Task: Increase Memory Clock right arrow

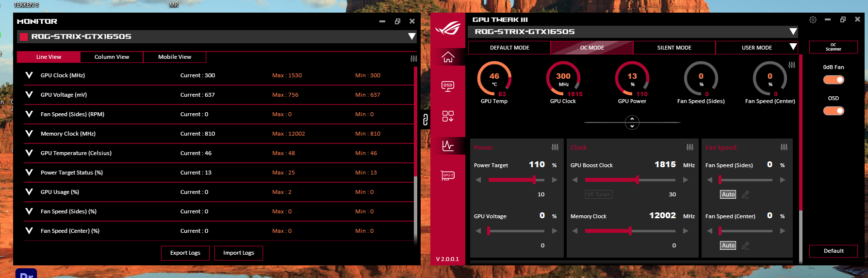Action: click(x=686, y=231)
